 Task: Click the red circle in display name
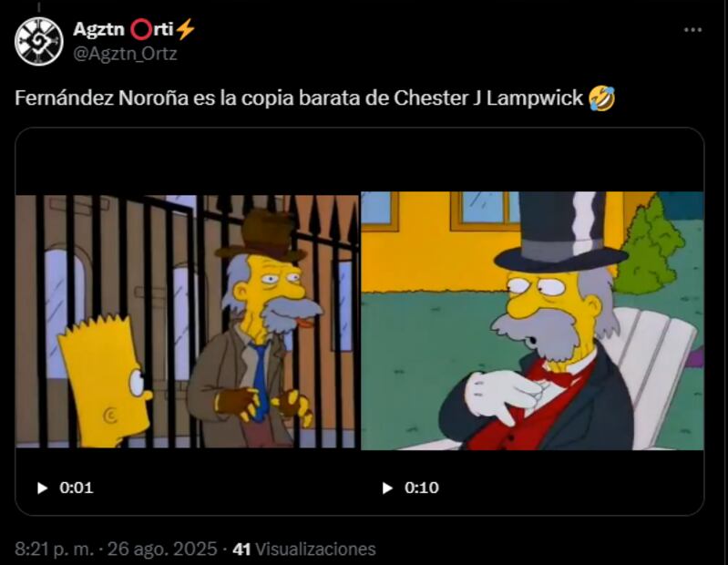pyautogui.click(x=139, y=30)
